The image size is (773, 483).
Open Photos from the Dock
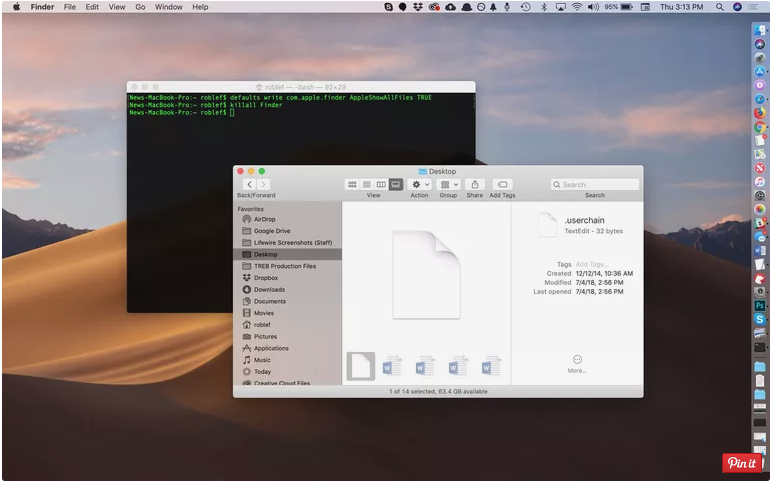(760, 209)
